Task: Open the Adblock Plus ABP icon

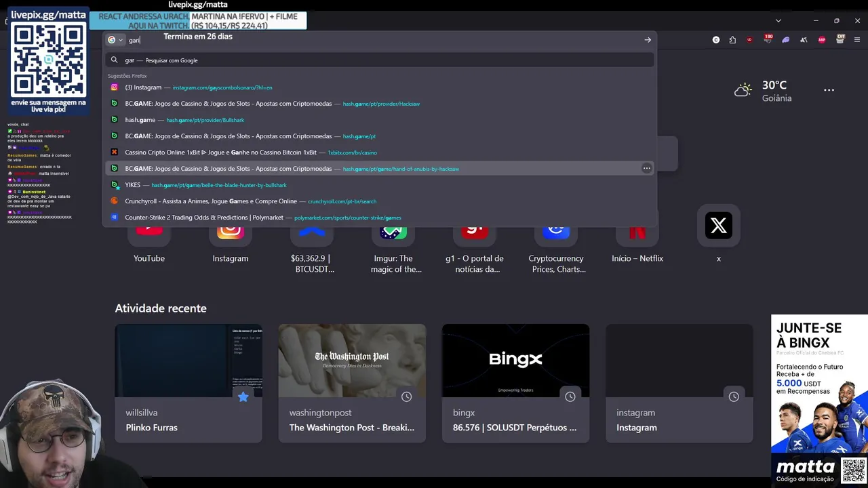Action: pos(822,40)
